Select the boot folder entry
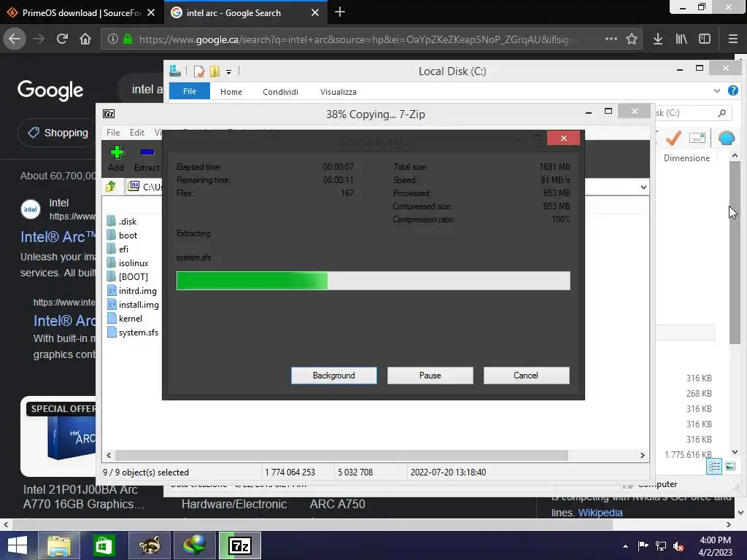The image size is (747, 560). (123, 236)
